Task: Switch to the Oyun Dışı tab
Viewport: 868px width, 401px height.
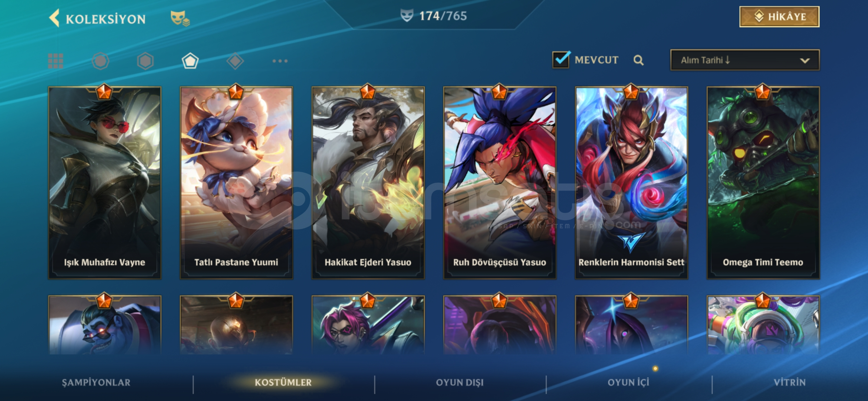Action: coord(460,382)
